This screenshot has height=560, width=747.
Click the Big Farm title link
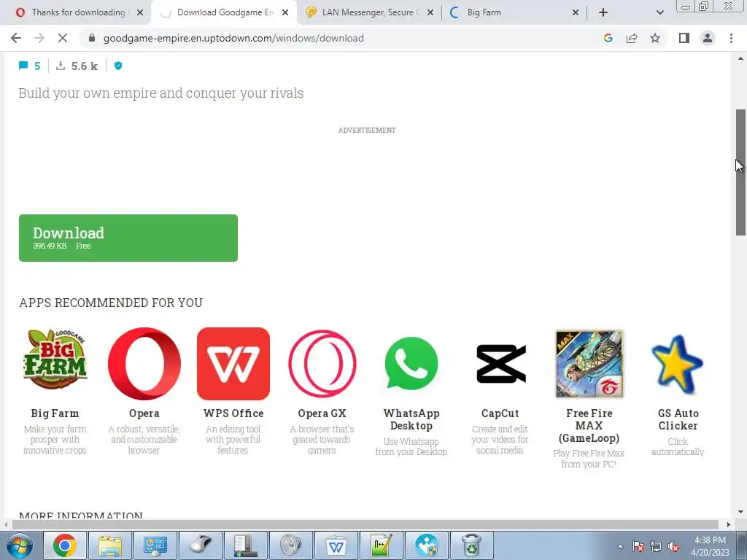(55, 413)
